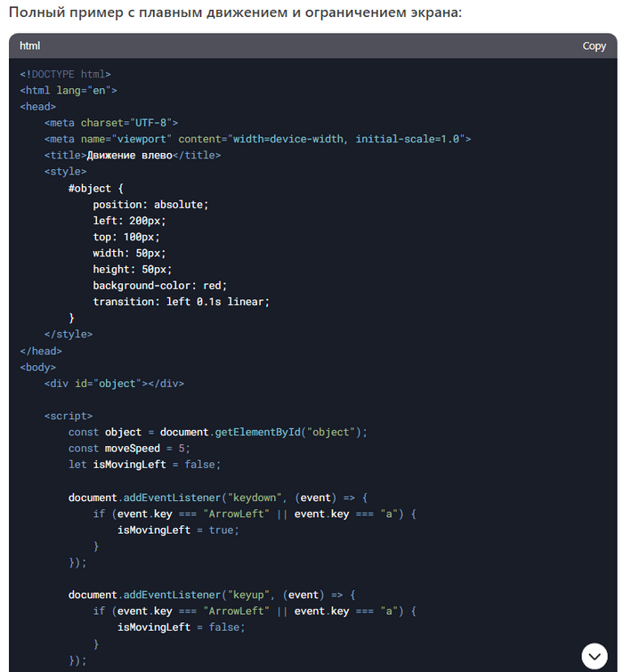Viewport: 623px width, 672px height.
Task: Click the opening '<body>' tag line
Action: pos(37,368)
